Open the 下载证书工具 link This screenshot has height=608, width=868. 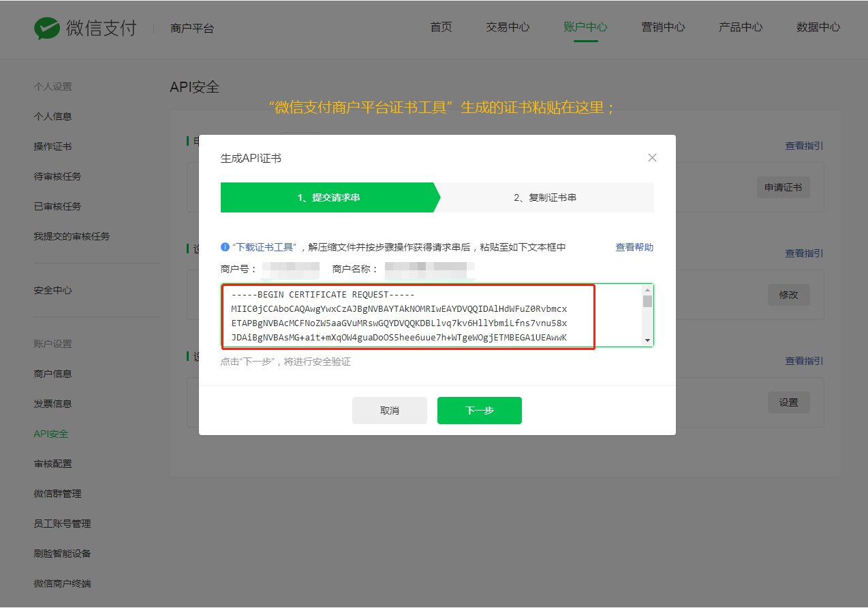[x=264, y=247]
